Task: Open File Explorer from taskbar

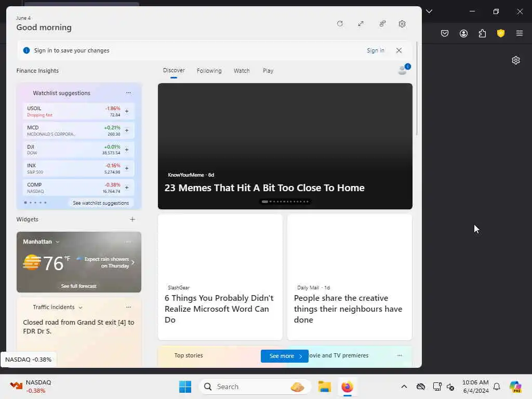Action: pos(324,387)
